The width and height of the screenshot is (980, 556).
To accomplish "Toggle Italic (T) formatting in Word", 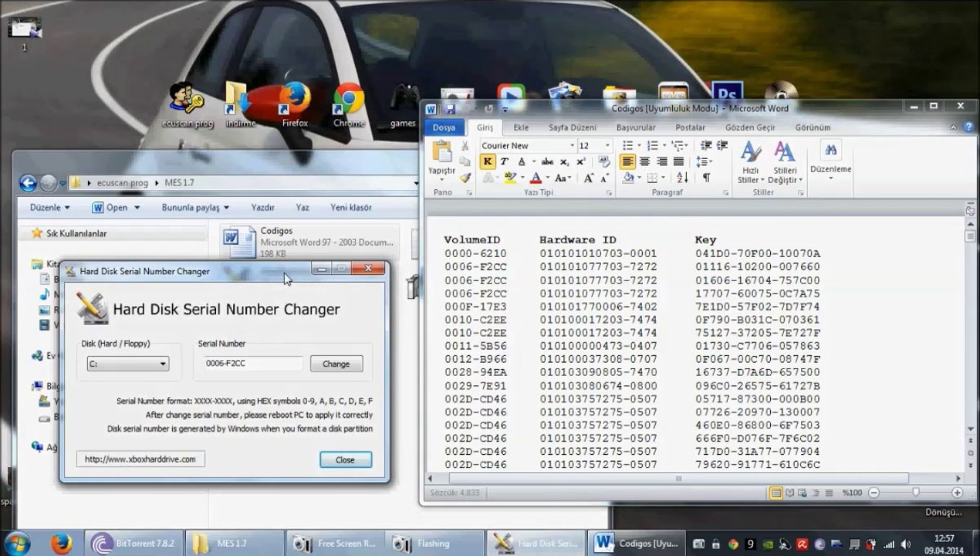I will pos(504,161).
